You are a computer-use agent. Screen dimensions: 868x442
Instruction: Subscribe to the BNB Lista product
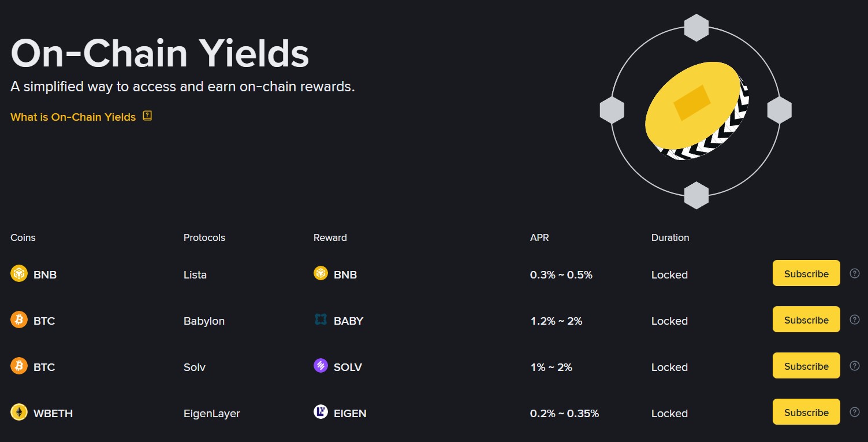[806, 273]
